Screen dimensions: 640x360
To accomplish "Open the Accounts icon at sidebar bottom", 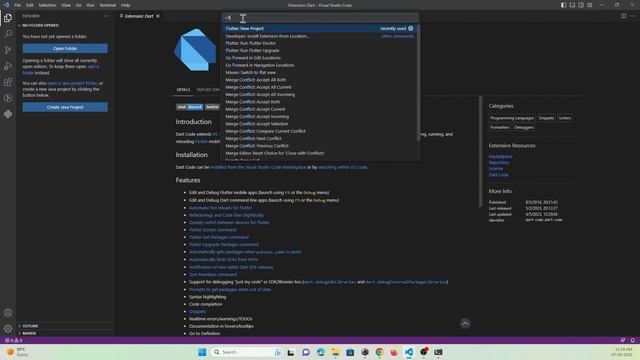I will [8, 313].
